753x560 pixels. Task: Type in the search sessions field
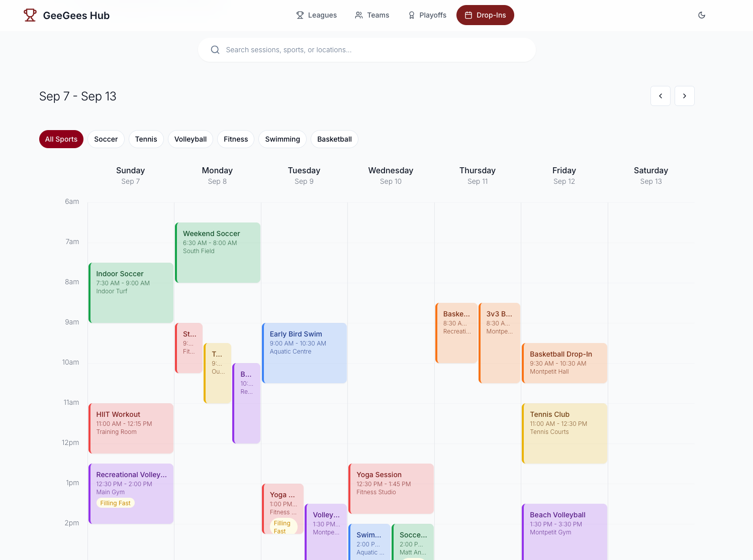(372, 50)
